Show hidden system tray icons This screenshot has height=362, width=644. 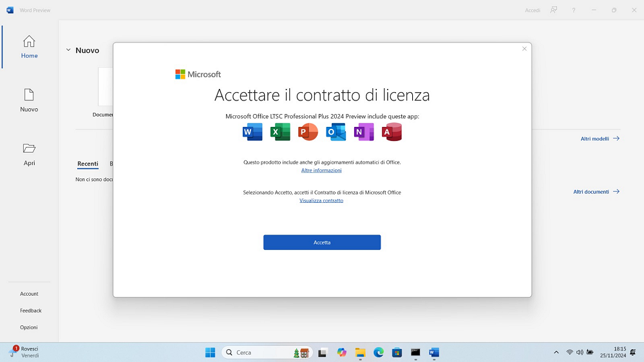556,352
